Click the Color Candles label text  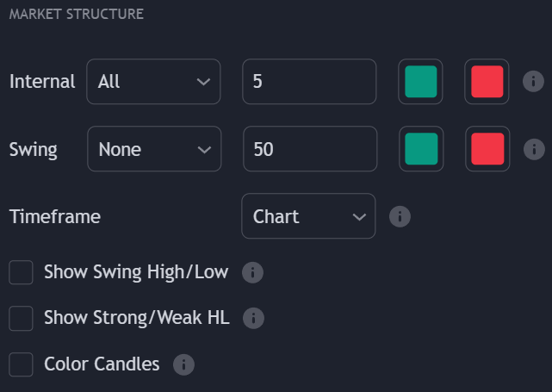tap(102, 364)
